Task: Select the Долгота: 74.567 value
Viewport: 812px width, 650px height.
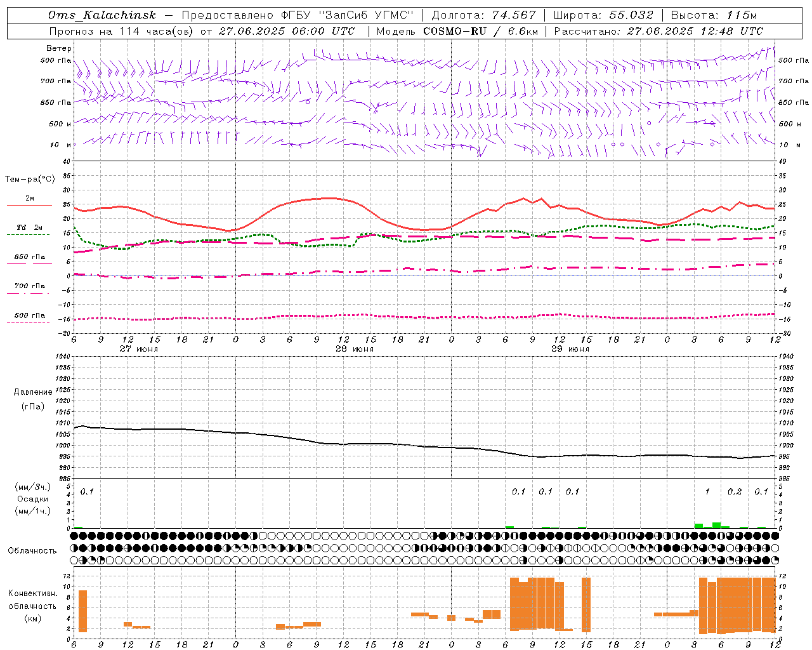Action: [484, 15]
